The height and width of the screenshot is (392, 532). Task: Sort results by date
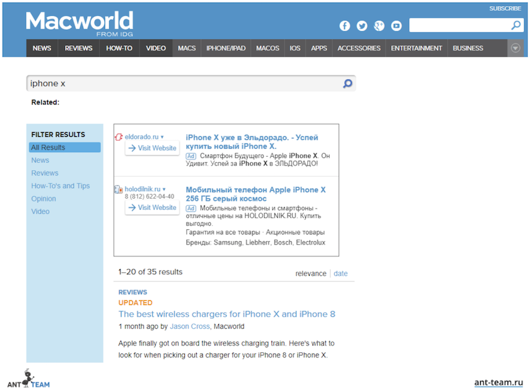coord(340,274)
